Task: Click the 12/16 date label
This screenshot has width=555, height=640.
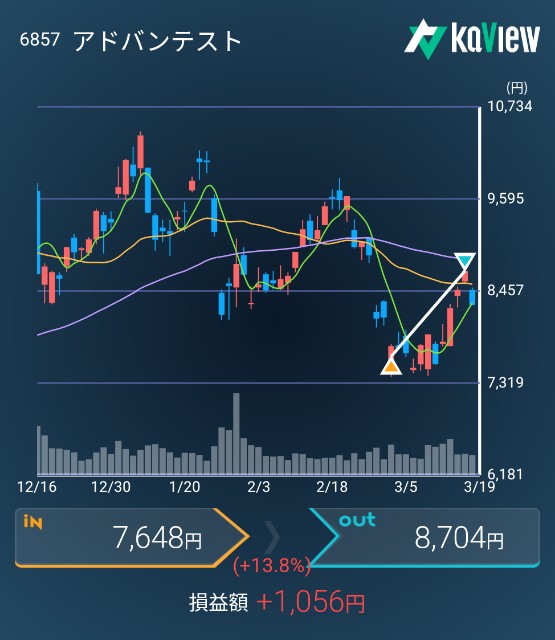Action: coord(37,487)
